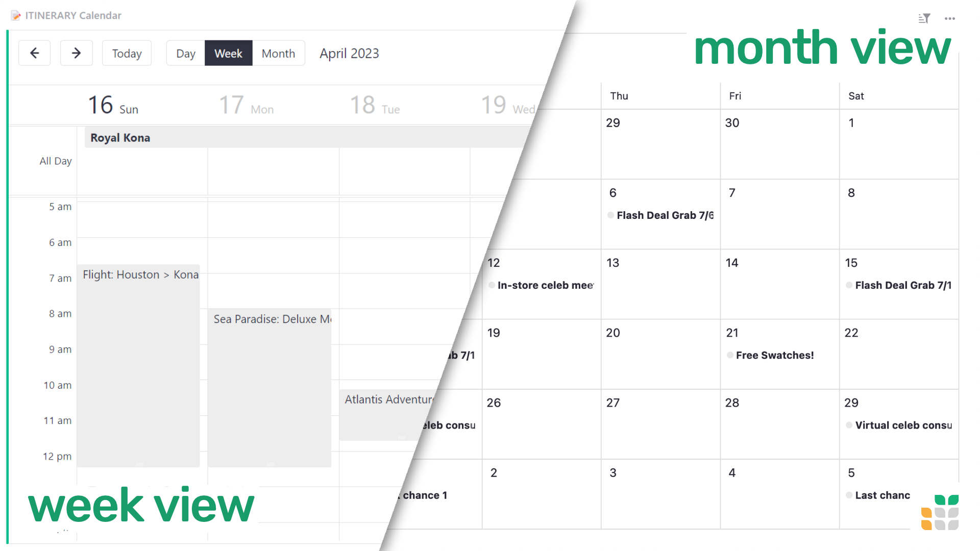The image size is (980, 551).
Task: Click the In-store celeb meet event July 12
Action: point(539,285)
